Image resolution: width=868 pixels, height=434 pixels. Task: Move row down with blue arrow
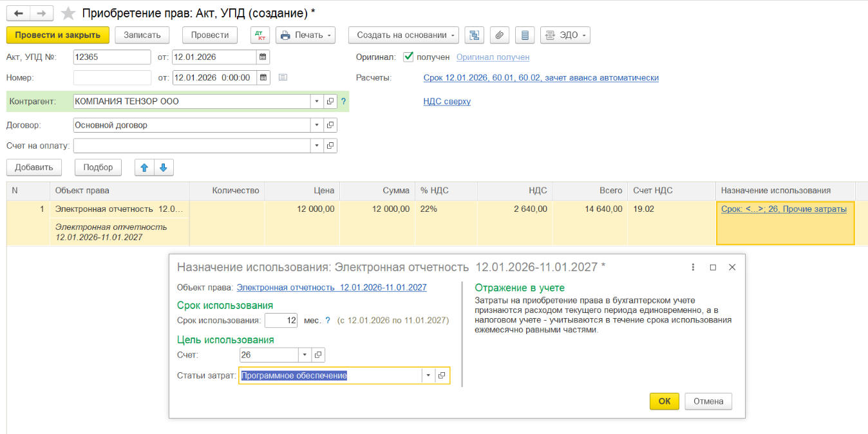(163, 167)
